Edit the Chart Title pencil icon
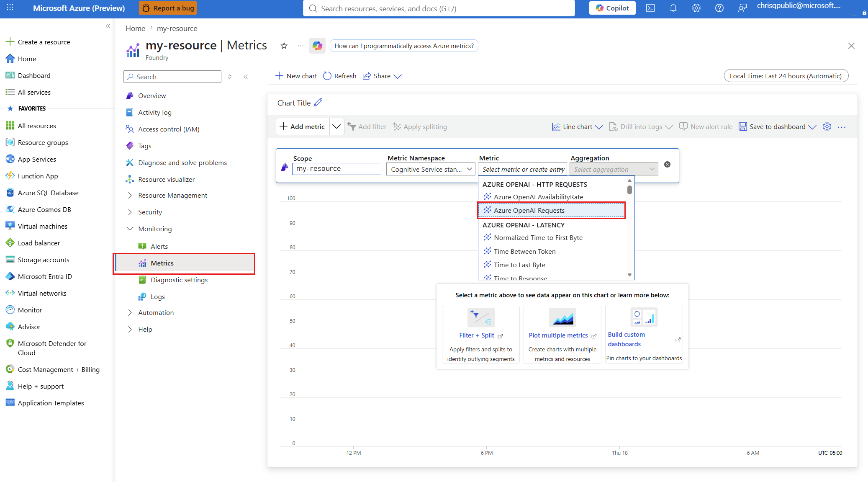This screenshot has height=482, width=868. [x=318, y=102]
